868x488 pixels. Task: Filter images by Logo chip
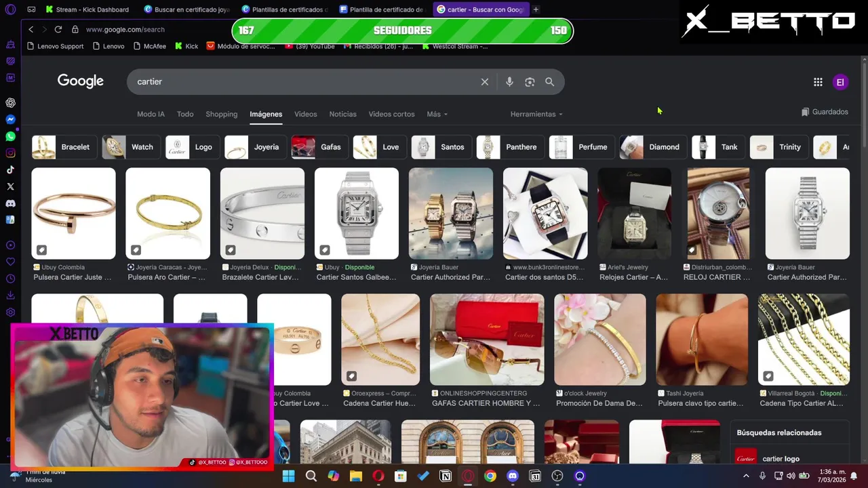[x=192, y=147]
